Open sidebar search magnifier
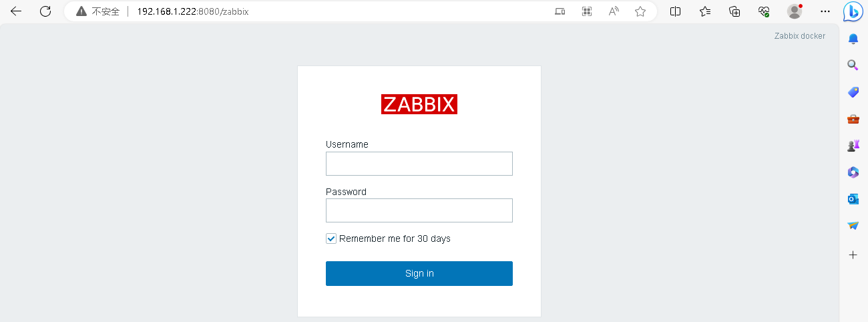 (x=853, y=65)
